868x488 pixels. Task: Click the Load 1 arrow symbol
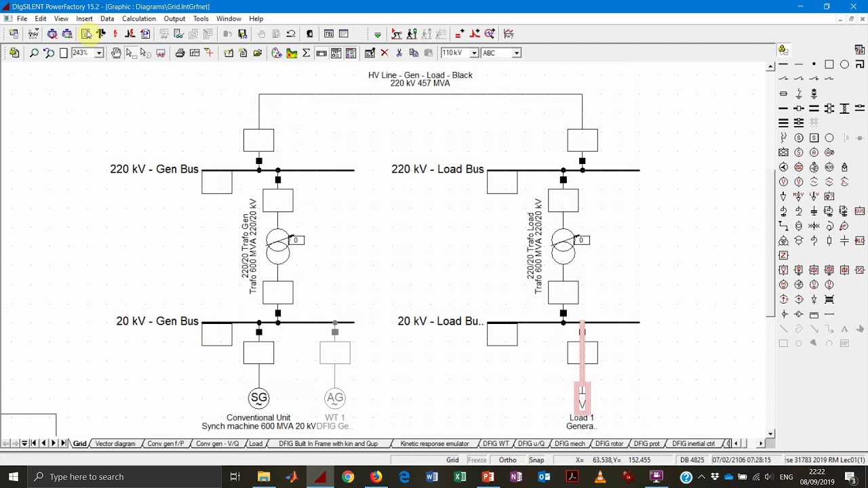tap(582, 398)
